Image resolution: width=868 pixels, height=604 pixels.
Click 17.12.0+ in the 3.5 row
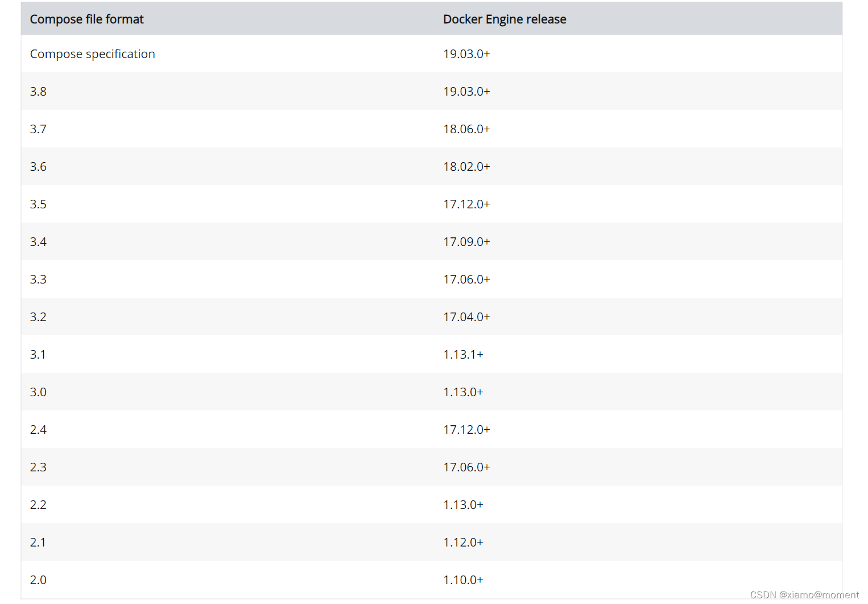[466, 204]
